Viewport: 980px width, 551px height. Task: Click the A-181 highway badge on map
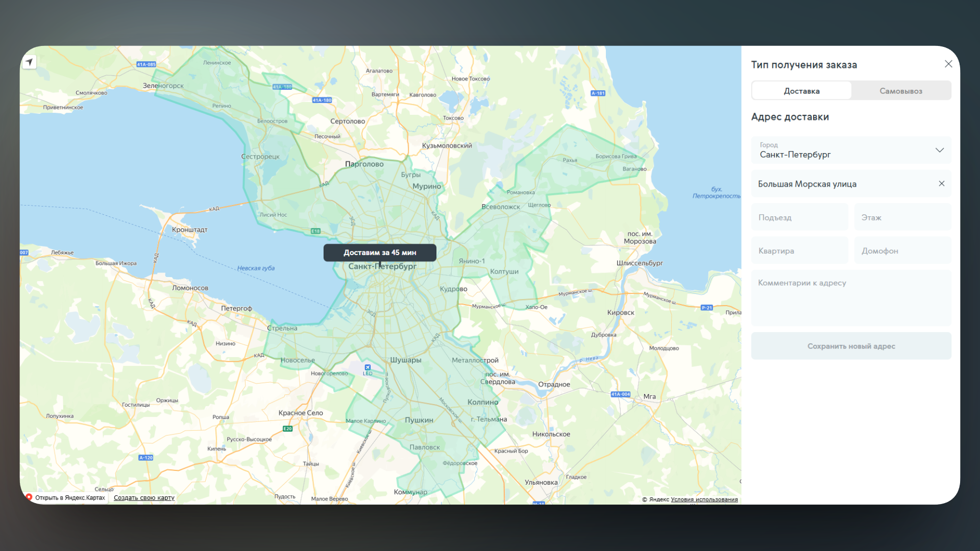coord(598,93)
